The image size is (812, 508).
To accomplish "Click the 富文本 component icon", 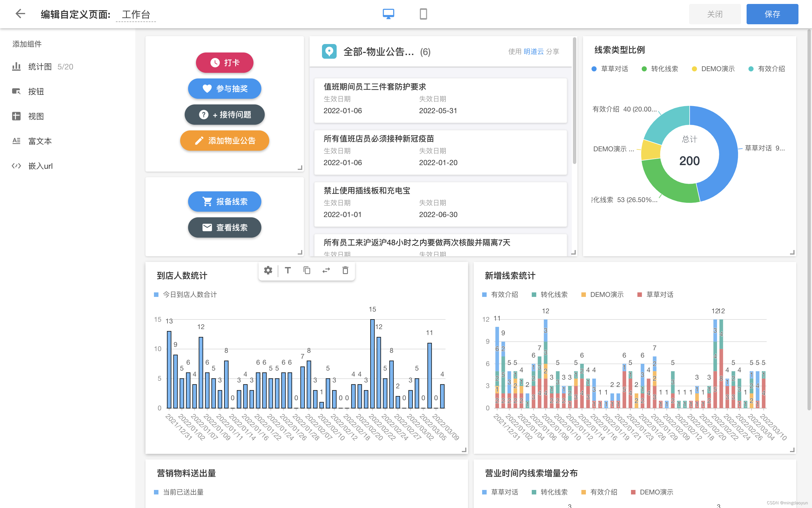I will [x=16, y=141].
